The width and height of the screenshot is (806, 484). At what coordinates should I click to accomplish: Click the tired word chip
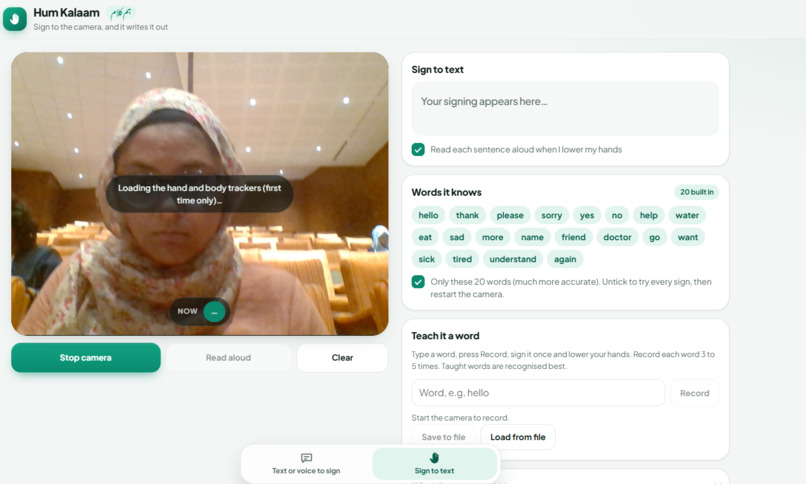pos(462,259)
